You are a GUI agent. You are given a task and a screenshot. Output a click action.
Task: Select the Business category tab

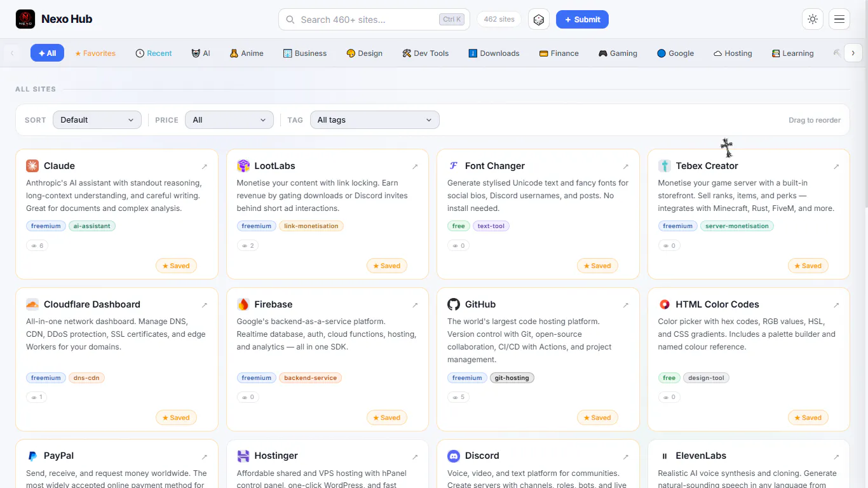point(305,53)
